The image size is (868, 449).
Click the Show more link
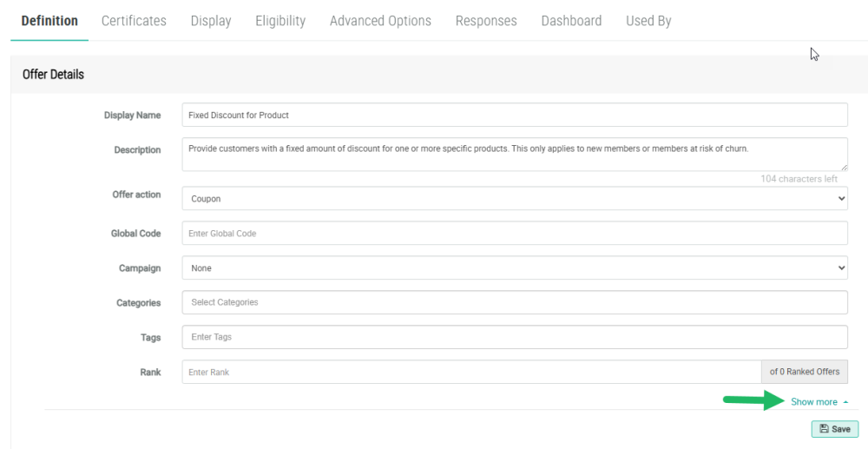pyautogui.click(x=814, y=402)
